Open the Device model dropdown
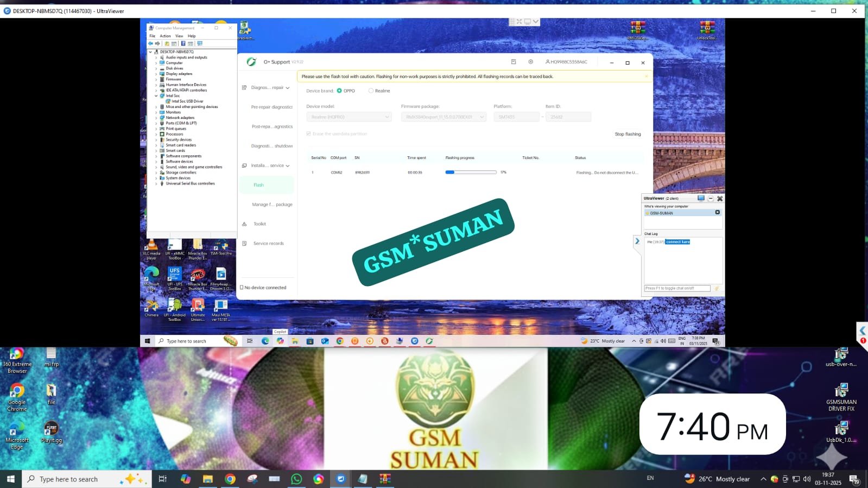 [x=349, y=117]
